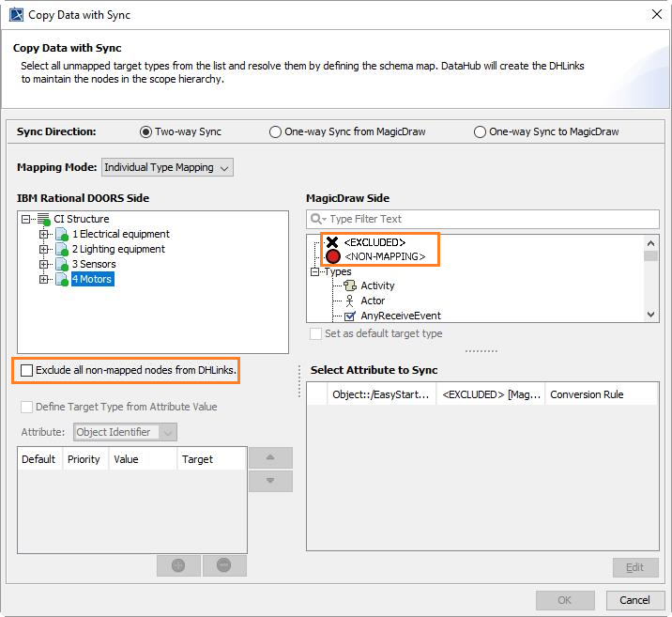The width and height of the screenshot is (672, 617).
Task: Click the move-up arrow button
Action: click(270, 457)
